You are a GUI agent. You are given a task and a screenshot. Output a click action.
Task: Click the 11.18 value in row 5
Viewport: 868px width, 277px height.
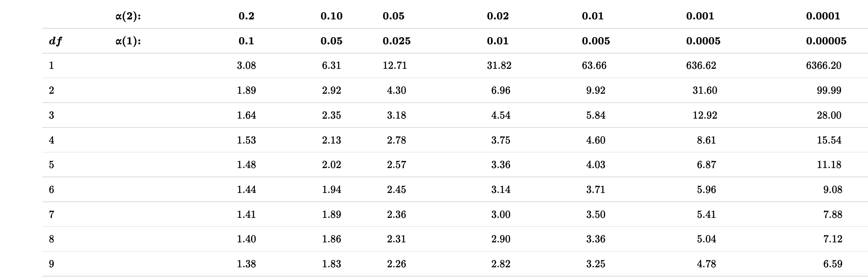[x=829, y=165]
